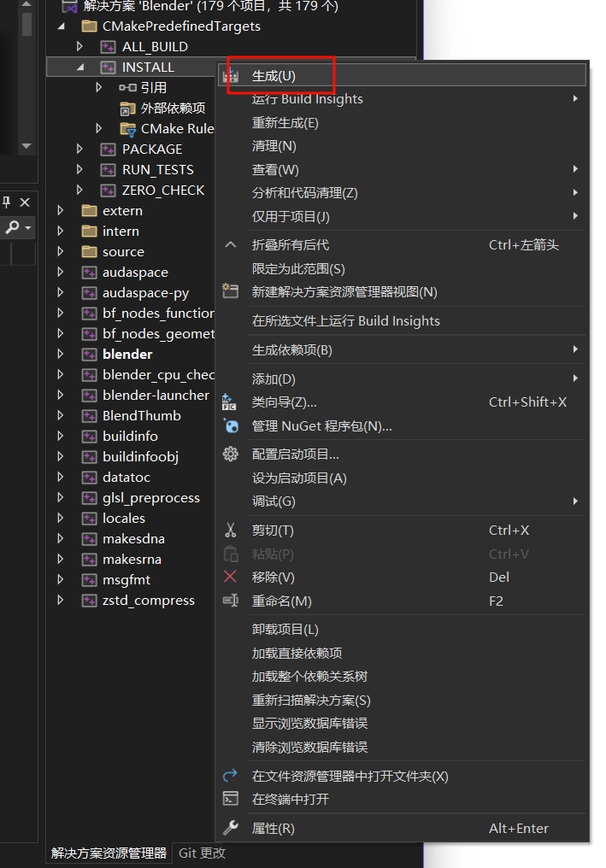The width and height of the screenshot is (606, 868).
Task: Select the blender-launcher project
Action: click(x=156, y=396)
